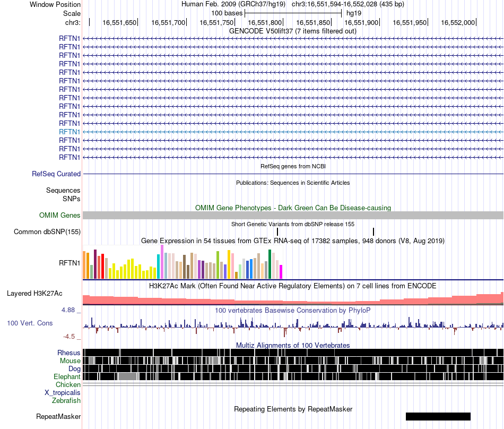Click the 'SNPs' track label

pos(72,199)
